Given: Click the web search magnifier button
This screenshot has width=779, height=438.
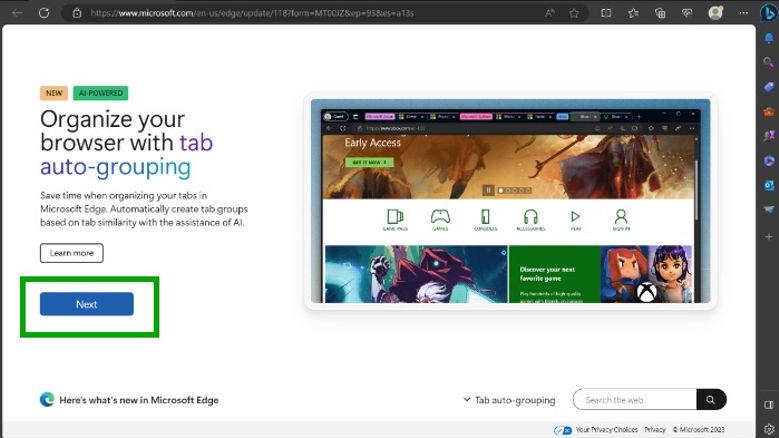Looking at the screenshot, I should [x=711, y=400].
